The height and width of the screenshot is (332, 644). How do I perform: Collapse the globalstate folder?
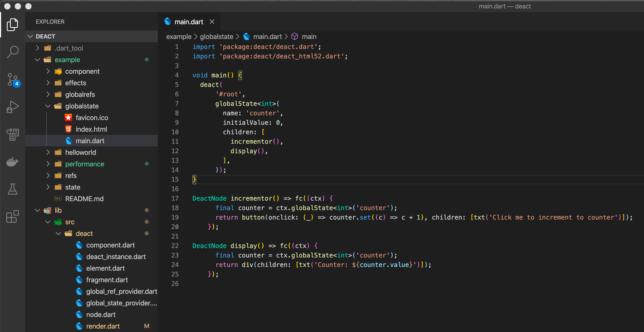coord(48,106)
